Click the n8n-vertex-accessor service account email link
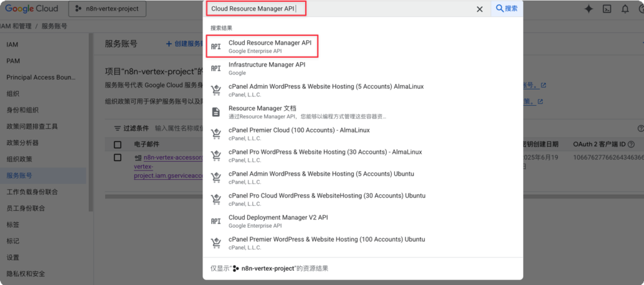The image size is (644, 285). [173, 158]
